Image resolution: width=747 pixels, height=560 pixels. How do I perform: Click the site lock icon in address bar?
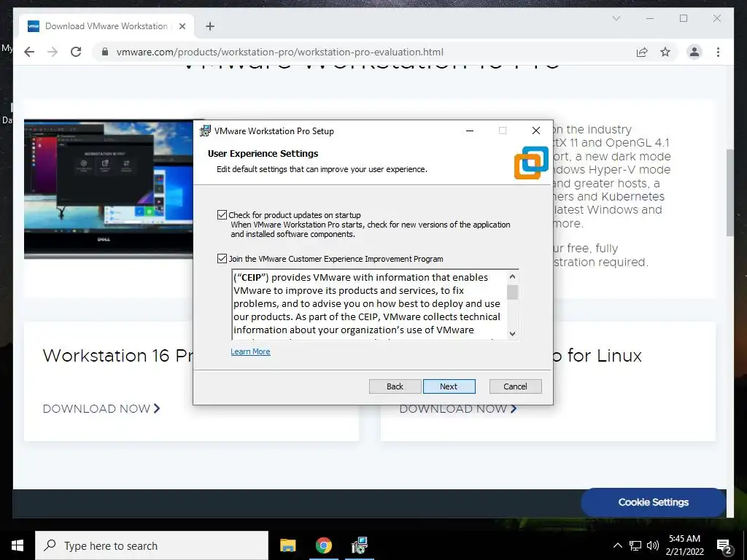pyautogui.click(x=105, y=52)
